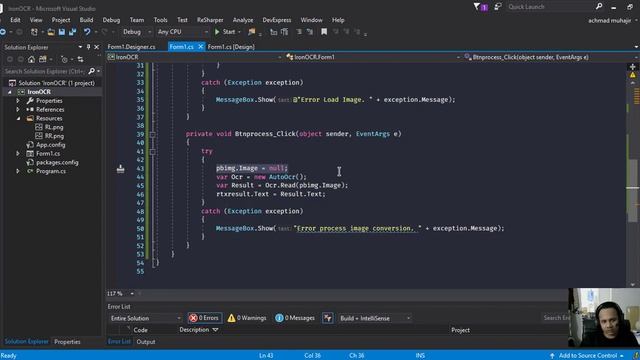
Task: Click the Sync with Active Document icon
Action: pos(80,60)
